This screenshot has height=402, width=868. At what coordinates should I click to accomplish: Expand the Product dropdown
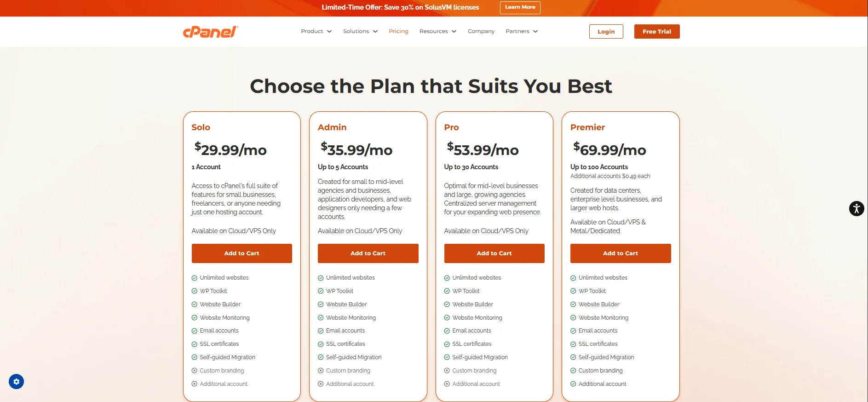[x=316, y=31]
